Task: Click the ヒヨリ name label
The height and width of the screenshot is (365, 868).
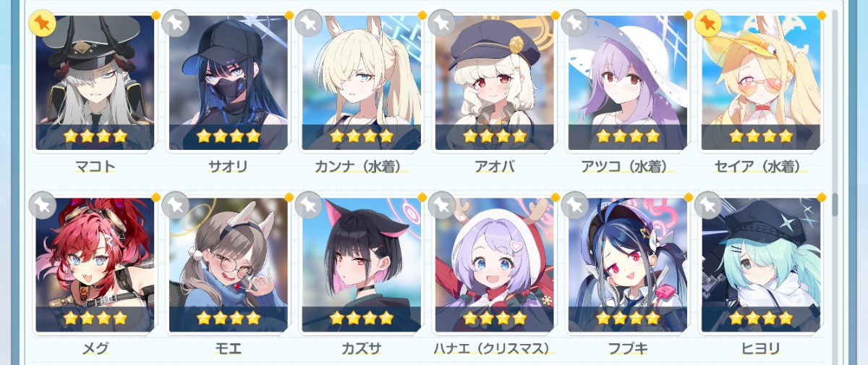Action: tap(760, 348)
